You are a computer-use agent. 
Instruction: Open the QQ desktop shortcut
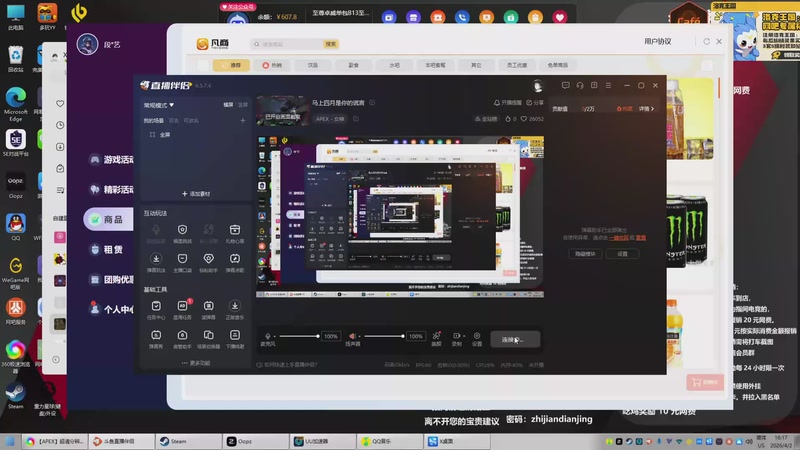click(15, 227)
